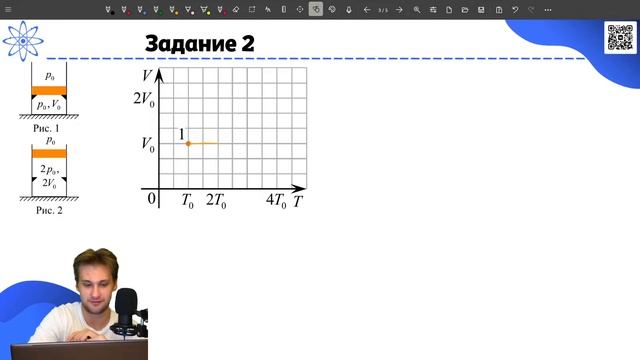Select the eraser tool
The height and width of the screenshot is (360, 640).
(236, 9)
